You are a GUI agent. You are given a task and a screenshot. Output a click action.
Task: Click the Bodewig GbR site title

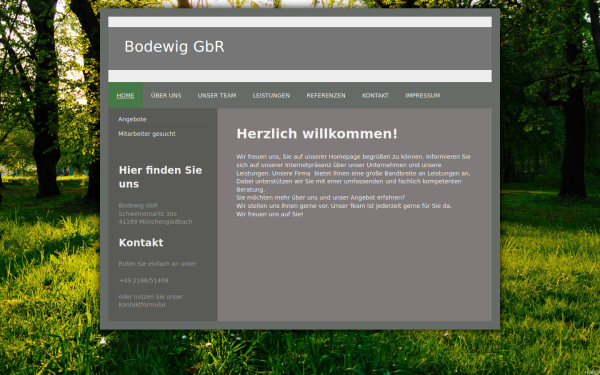coord(174,47)
